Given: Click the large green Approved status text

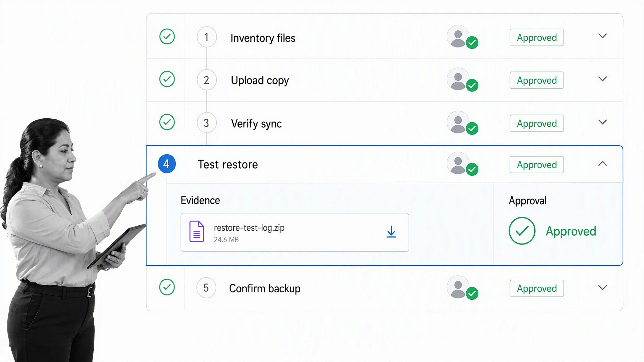Looking at the screenshot, I should click(x=571, y=231).
